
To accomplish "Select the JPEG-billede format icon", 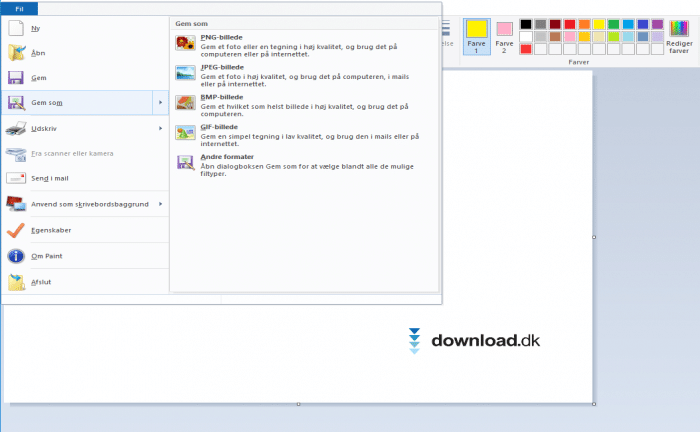I will click(x=185, y=72).
